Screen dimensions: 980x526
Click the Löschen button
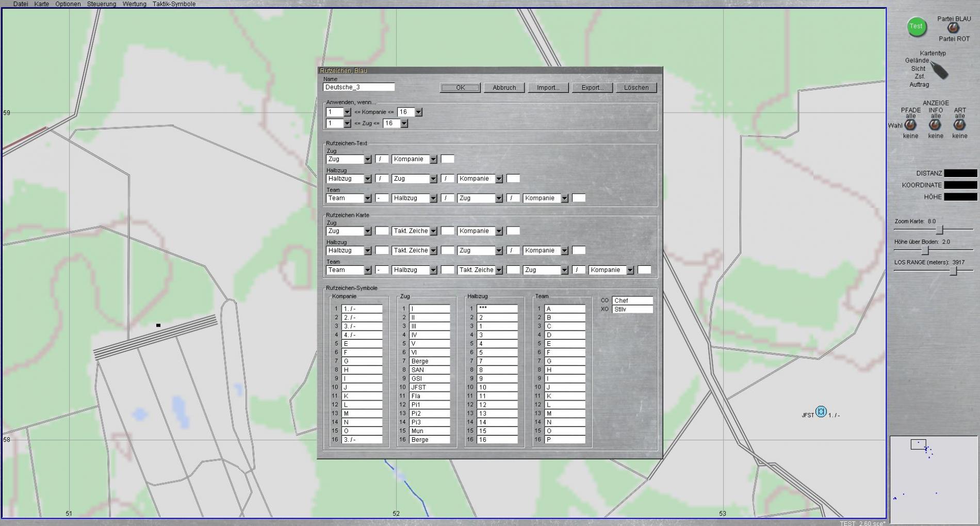(636, 88)
